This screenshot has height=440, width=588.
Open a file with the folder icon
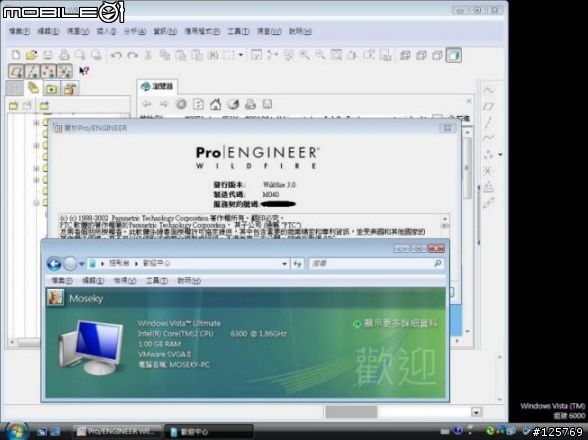[x=32, y=55]
